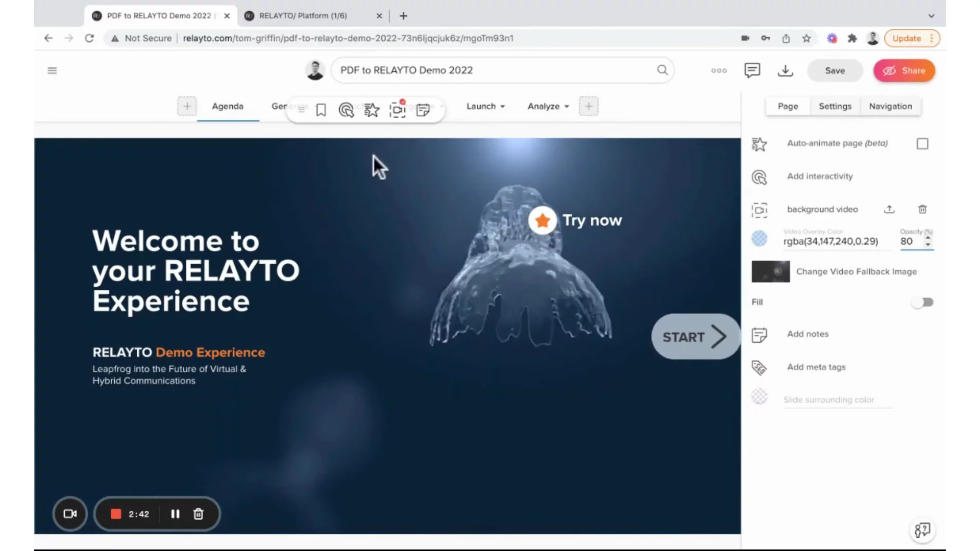Pause the screen recording
Viewport: 980px width, 551px height.
tap(175, 514)
